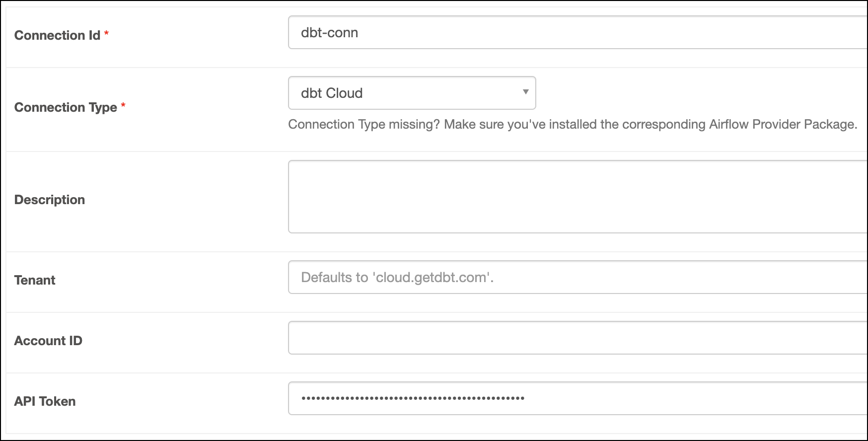Select the Description row label
Screen dimensions: 868x441
click(49, 200)
